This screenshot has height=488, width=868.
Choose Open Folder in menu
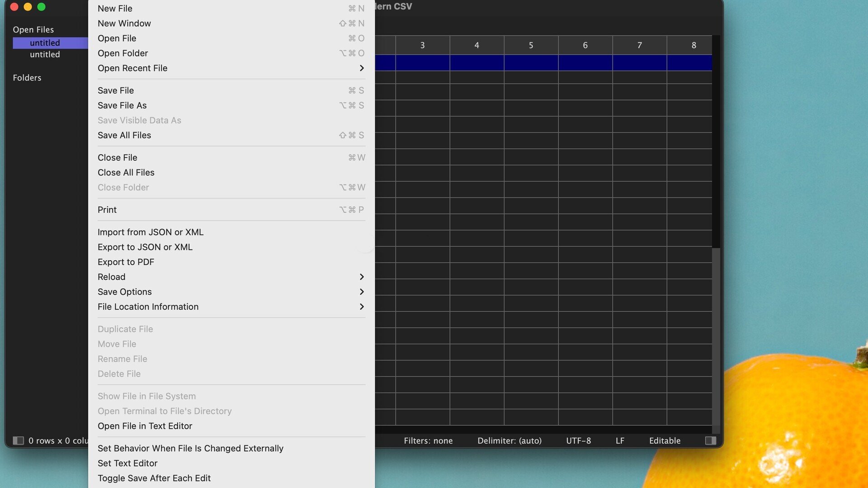tap(231, 53)
